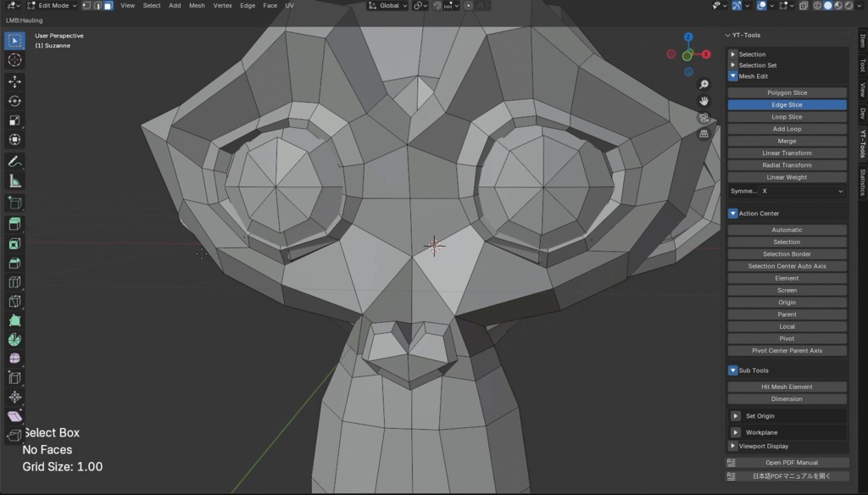Select the Move tool in the toolbar

tap(14, 81)
